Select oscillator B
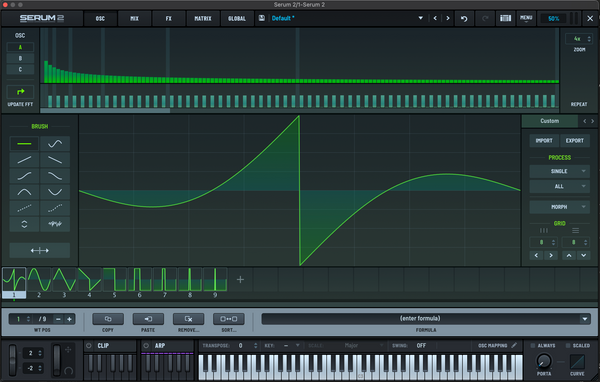The height and width of the screenshot is (382, 600). tap(20, 58)
